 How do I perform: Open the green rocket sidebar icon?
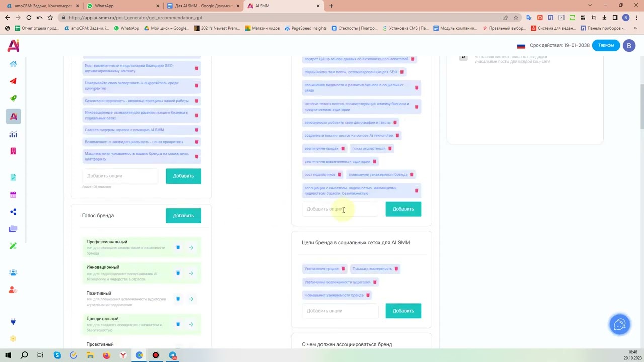point(13,98)
